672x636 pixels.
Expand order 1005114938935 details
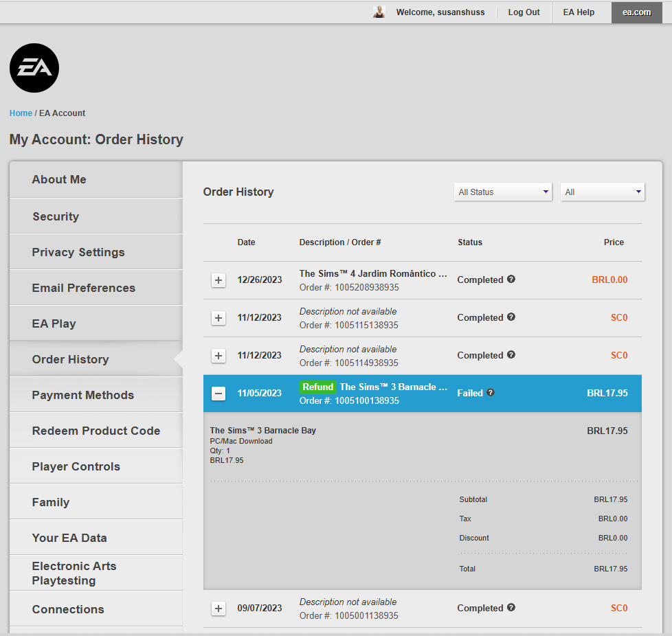pyautogui.click(x=219, y=356)
